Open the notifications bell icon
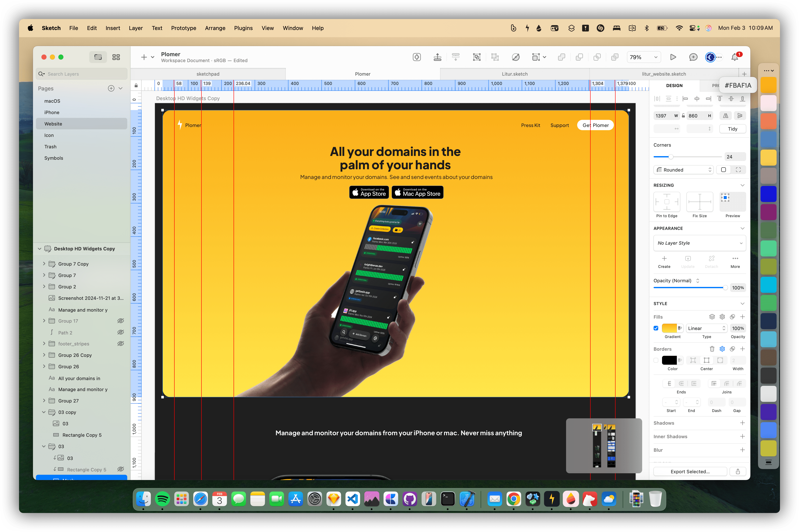Screen dimensions: 799x532 735,57
